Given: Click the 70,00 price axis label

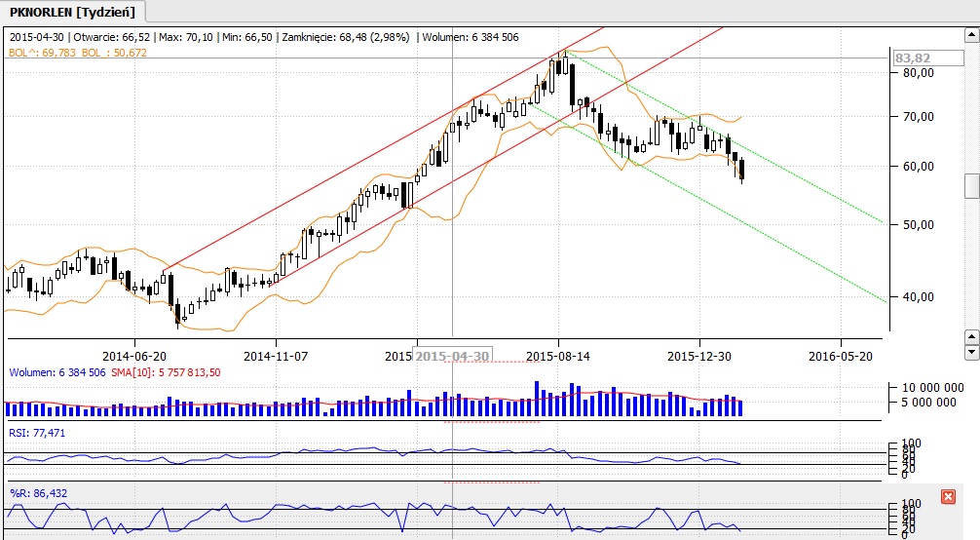Looking at the screenshot, I should tap(919, 116).
